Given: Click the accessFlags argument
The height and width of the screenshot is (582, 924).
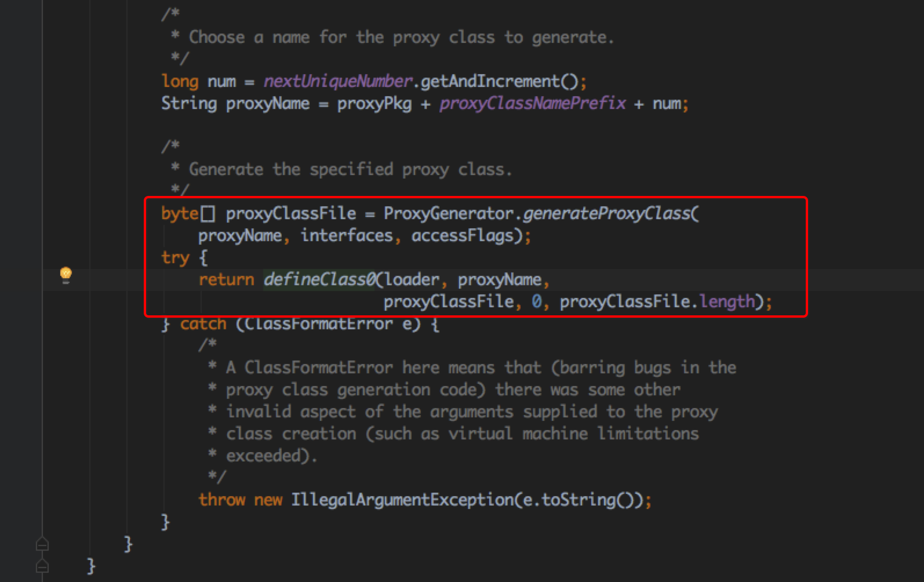Looking at the screenshot, I should pyautogui.click(x=463, y=235).
